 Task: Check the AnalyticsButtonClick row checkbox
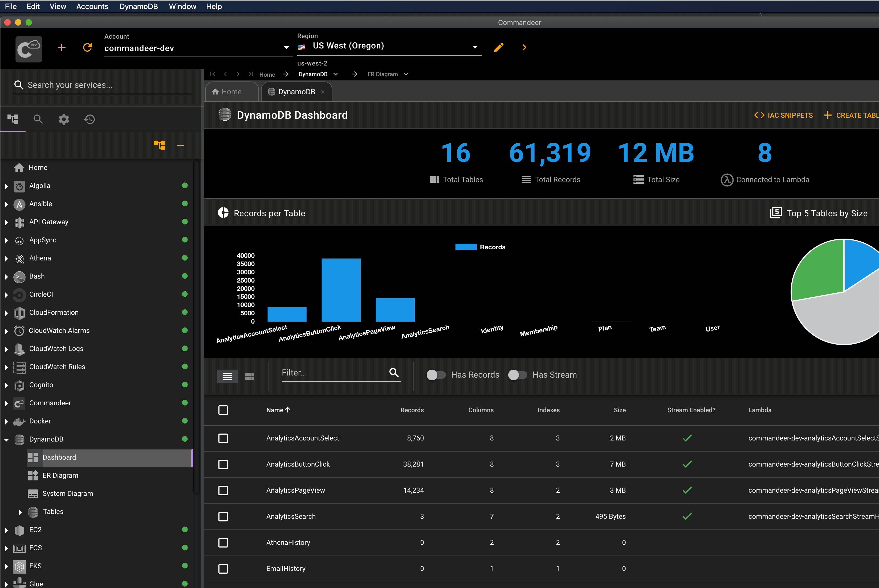223,465
